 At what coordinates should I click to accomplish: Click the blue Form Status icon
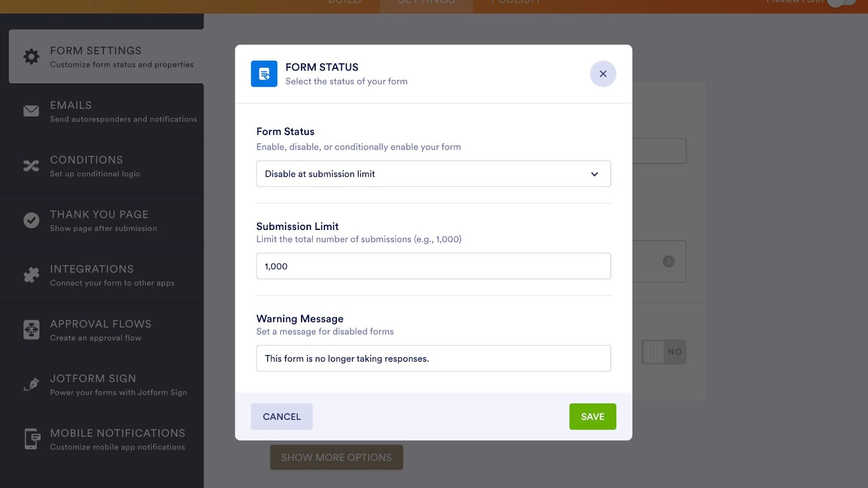pyautogui.click(x=264, y=74)
